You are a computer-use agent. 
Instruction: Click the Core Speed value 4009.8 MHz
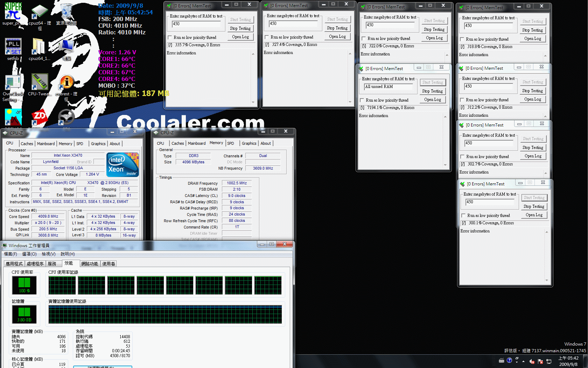coord(48,217)
